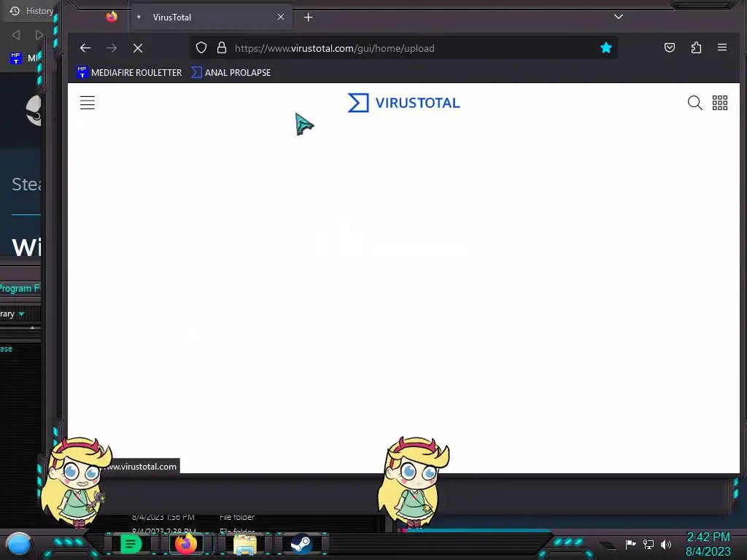
Task: Click the Action Center flag tray icon
Action: pos(630,544)
